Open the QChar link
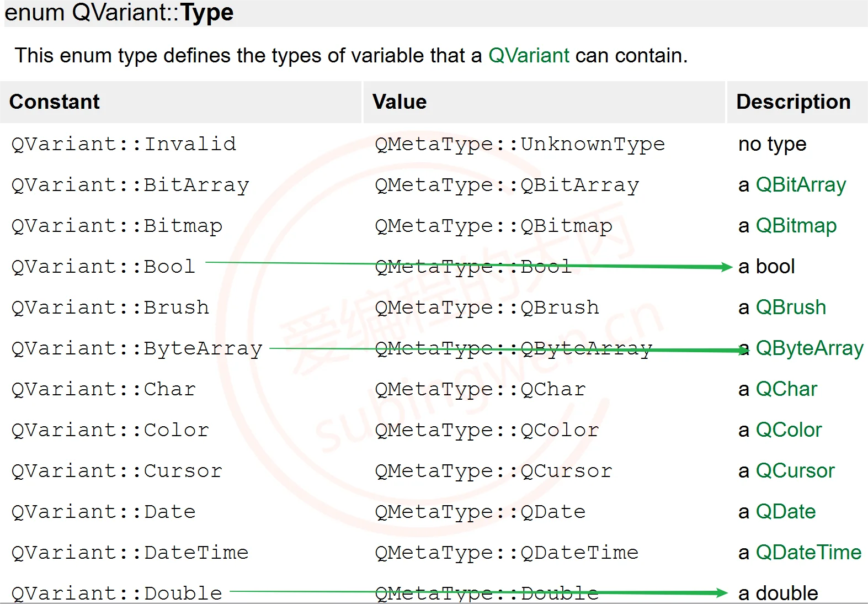This screenshot has height=604, width=868. (x=786, y=389)
